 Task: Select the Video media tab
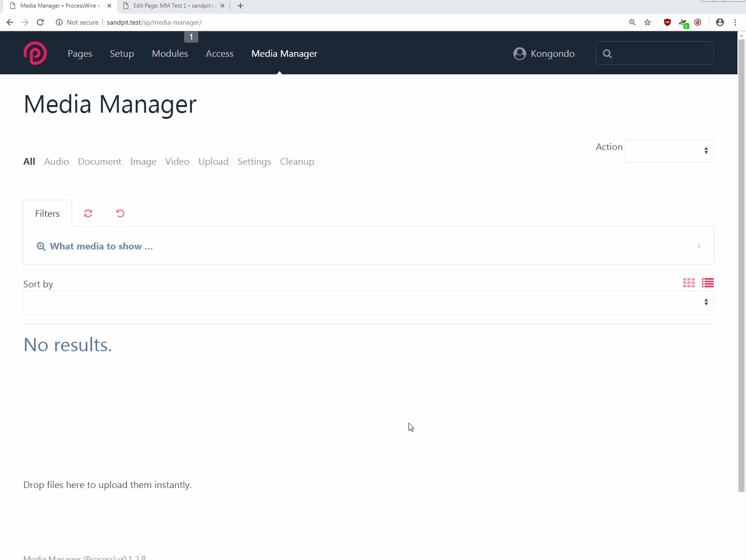(177, 161)
